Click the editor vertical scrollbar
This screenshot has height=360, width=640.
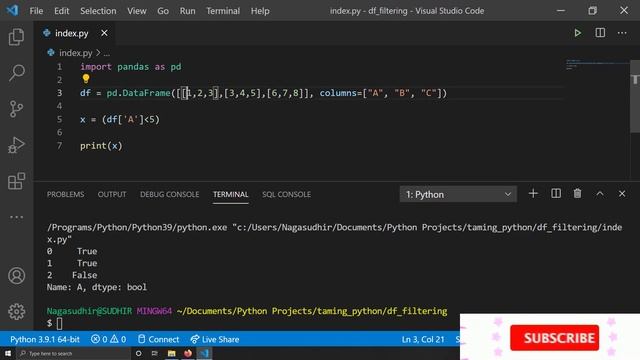pos(635,96)
